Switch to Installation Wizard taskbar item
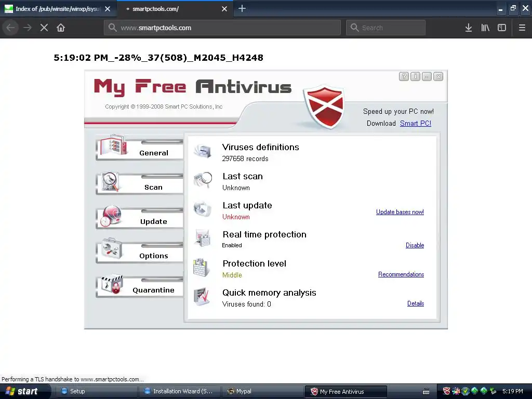This screenshot has width=532, height=399. point(179,391)
